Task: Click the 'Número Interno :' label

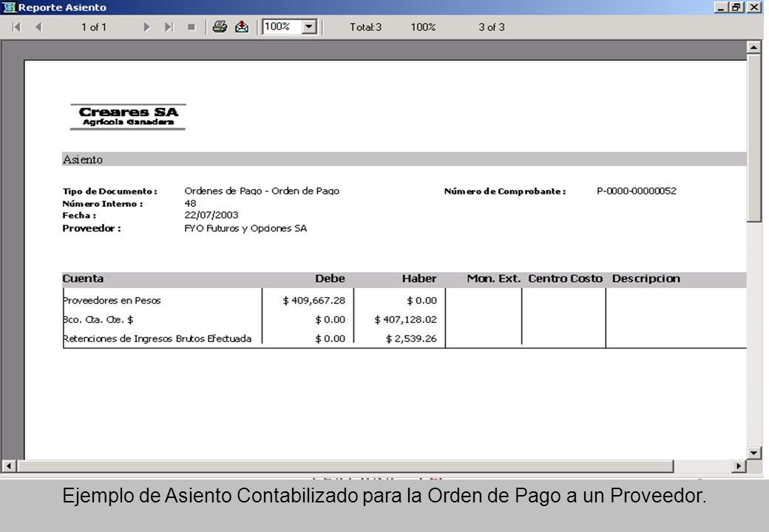Action: click(103, 204)
